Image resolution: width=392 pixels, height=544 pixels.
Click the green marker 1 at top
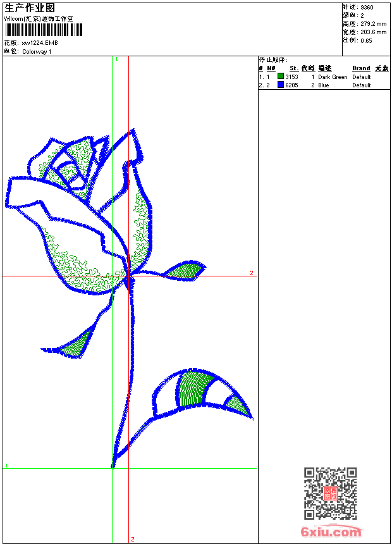pos(116,59)
